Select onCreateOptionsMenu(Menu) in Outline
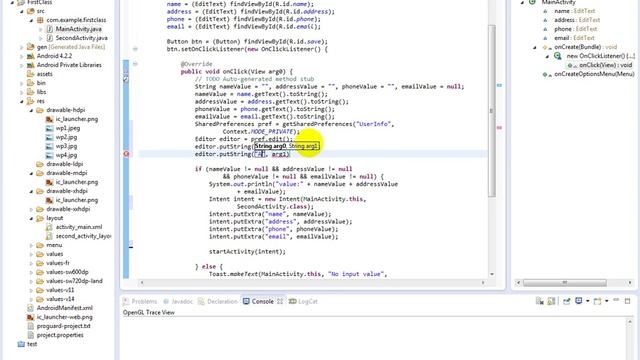Image resolution: width=640 pixels, height=360 pixels. click(x=594, y=74)
